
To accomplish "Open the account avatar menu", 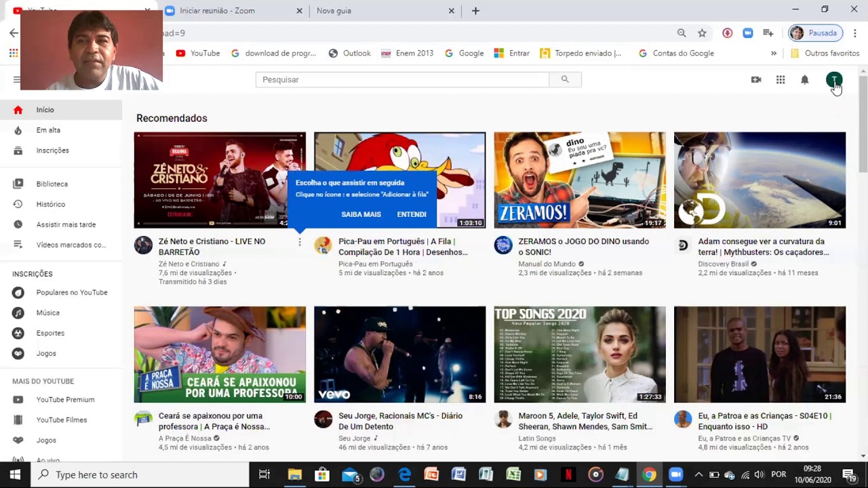I will tap(834, 80).
